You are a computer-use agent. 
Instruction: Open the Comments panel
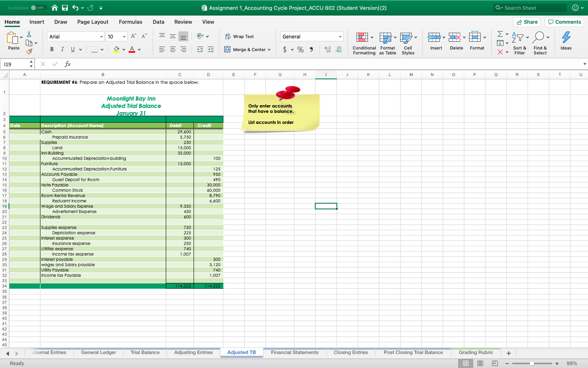tap(564, 22)
